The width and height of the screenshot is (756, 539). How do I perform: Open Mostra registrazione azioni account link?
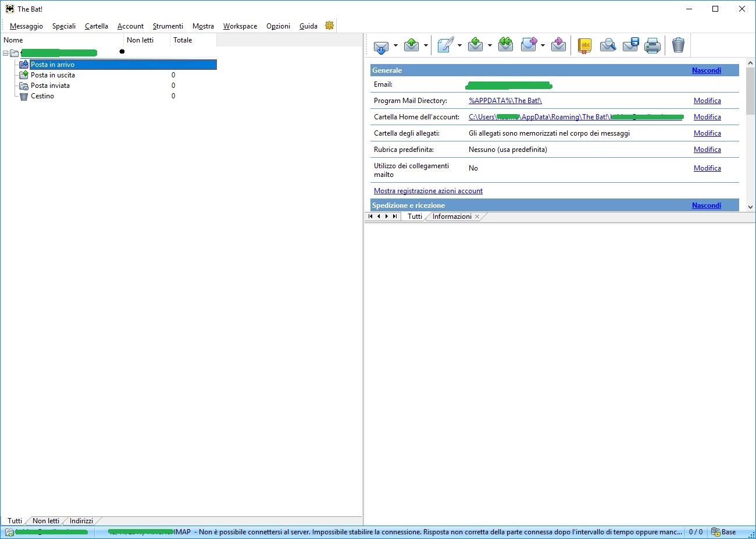point(428,191)
